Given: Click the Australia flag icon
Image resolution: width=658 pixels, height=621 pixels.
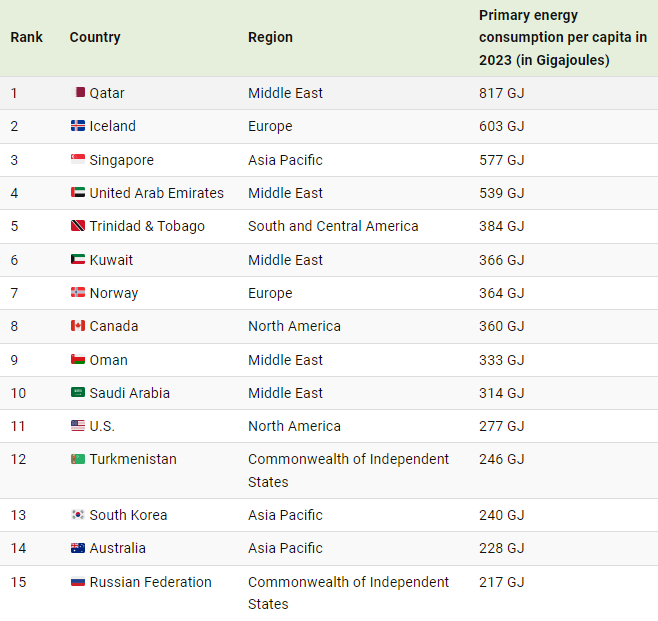Looking at the screenshot, I should click(78, 548).
